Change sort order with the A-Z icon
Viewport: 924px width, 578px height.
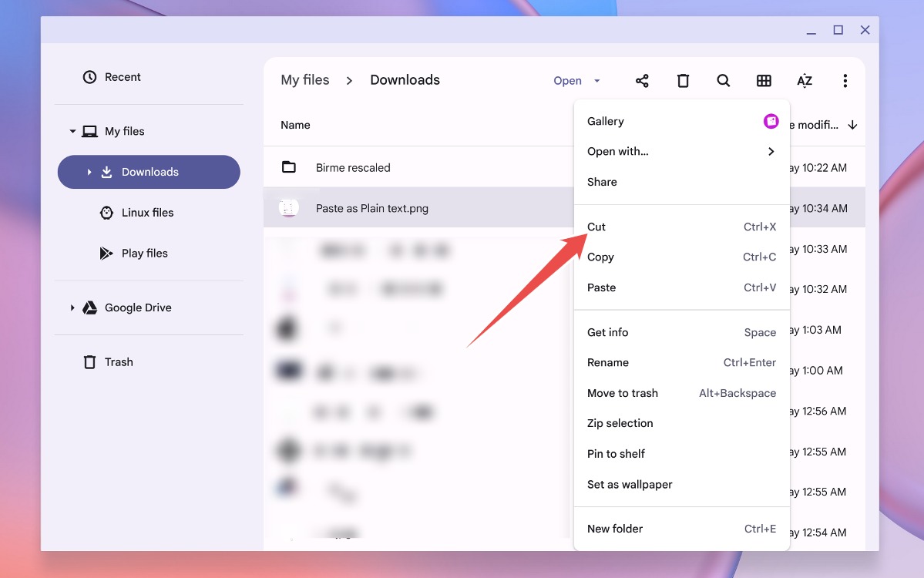pos(804,80)
